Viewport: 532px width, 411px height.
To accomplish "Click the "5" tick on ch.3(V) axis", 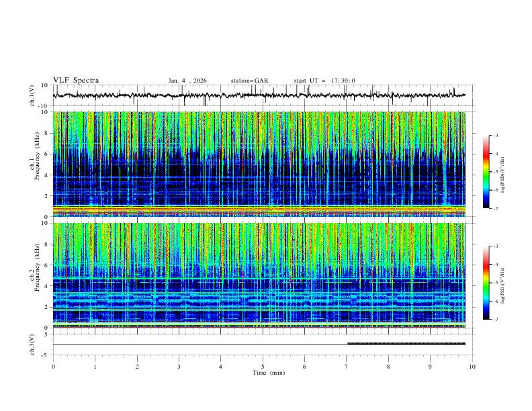I will click(x=47, y=334).
